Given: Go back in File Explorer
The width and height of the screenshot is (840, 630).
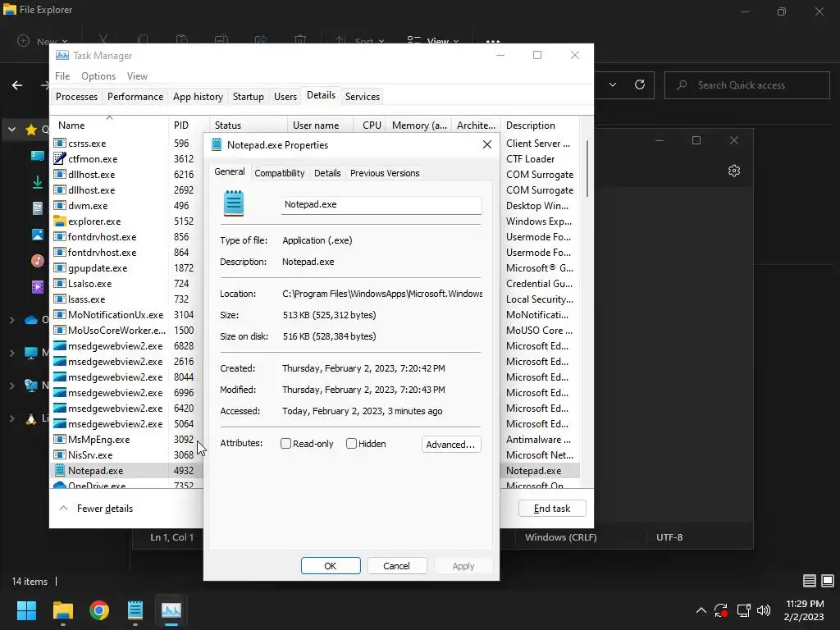Looking at the screenshot, I should [x=17, y=85].
